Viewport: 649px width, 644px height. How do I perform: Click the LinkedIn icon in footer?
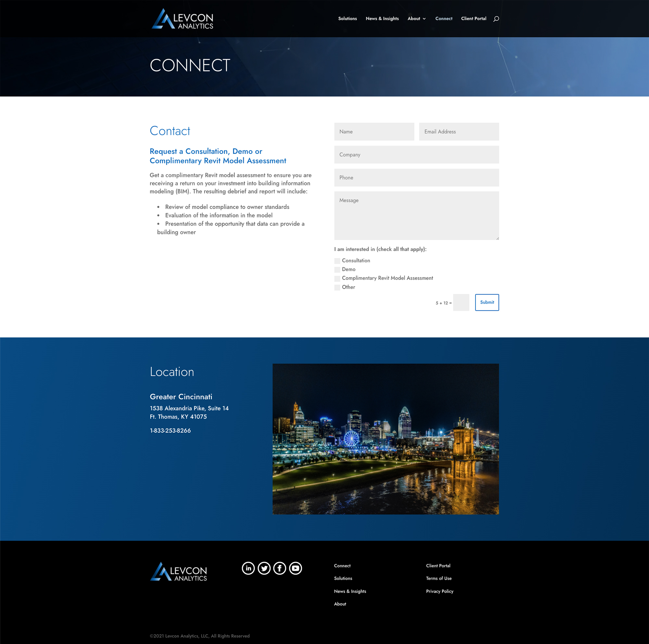click(x=248, y=568)
